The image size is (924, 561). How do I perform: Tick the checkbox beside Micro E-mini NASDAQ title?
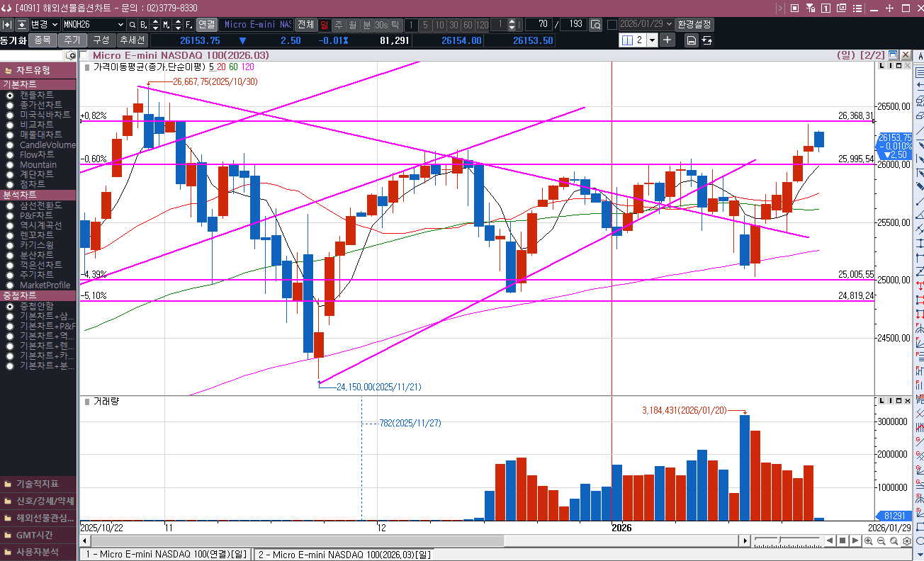[84, 55]
